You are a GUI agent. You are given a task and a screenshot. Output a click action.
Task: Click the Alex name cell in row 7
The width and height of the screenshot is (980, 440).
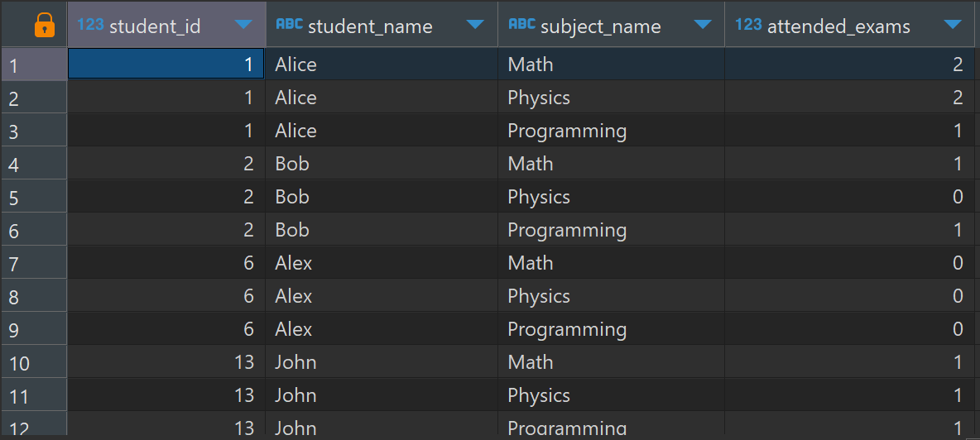[x=382, y=263]
